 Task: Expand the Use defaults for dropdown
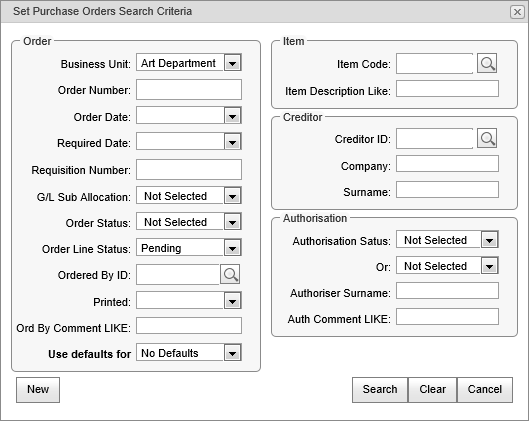coord(232,353)
